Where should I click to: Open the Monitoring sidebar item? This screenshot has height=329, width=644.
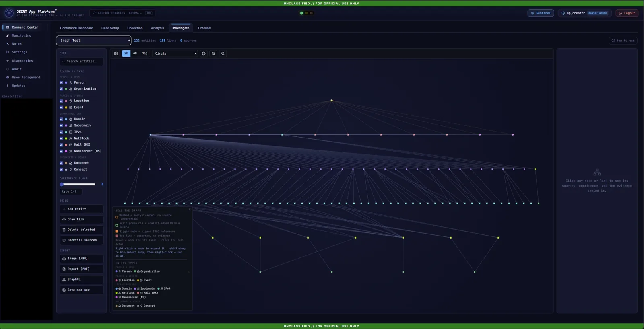(21, 35)
